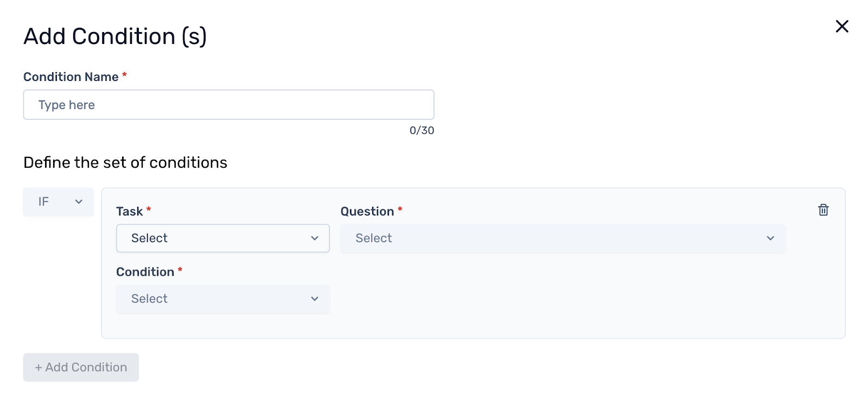Open the Condition selection dropdown
The height and width of the screenshot is (399, 868).
[x=222, y=299]
